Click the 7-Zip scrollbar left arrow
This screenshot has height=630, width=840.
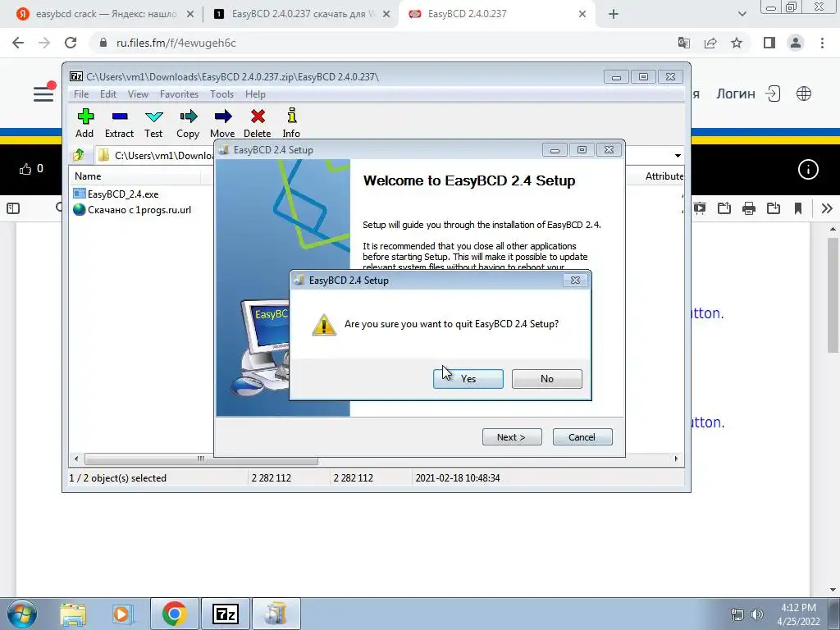(76, 459)
